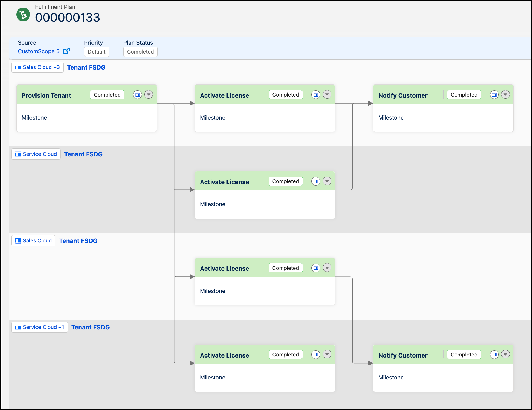
Task: Open the Tenant FSDG link beside Sales Cloud +3
Action: click(86, 67)
